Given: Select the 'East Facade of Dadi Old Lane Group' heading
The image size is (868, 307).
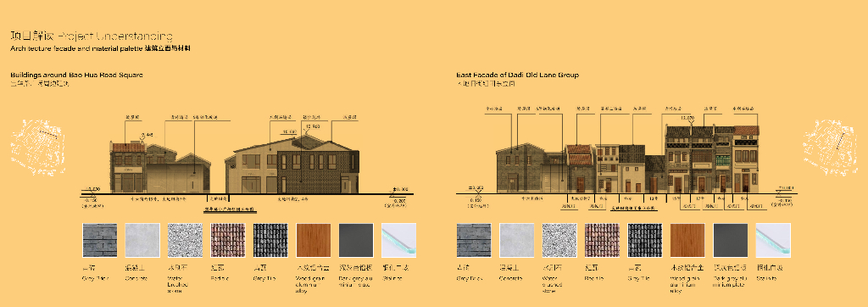Looking at the screenshot, I should coord(518,75).
